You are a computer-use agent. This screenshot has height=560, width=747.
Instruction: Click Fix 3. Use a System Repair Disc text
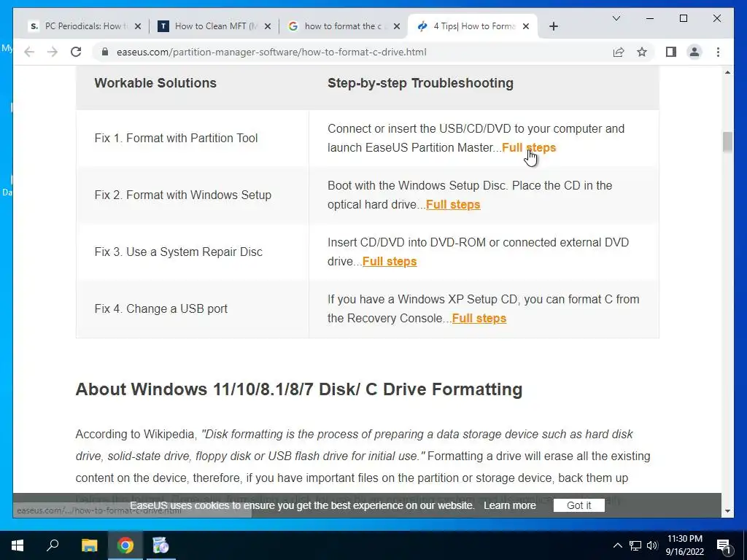pos(178,252)
